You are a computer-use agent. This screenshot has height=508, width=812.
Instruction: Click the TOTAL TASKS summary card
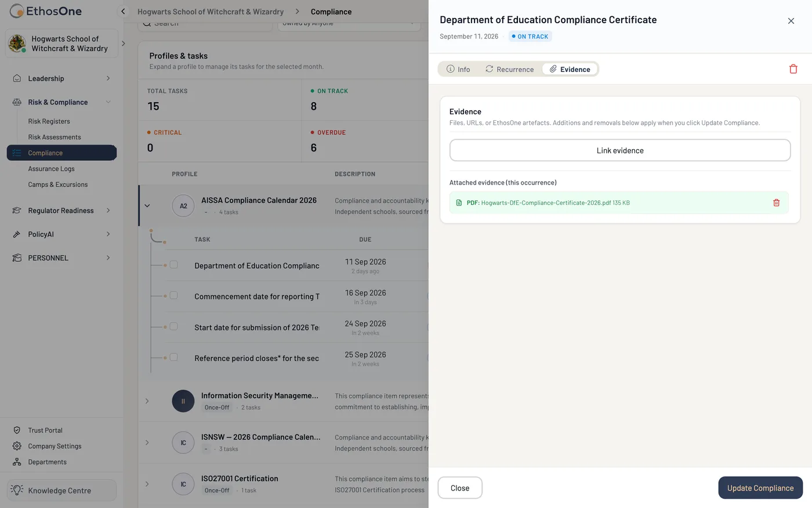click(220, 100)
